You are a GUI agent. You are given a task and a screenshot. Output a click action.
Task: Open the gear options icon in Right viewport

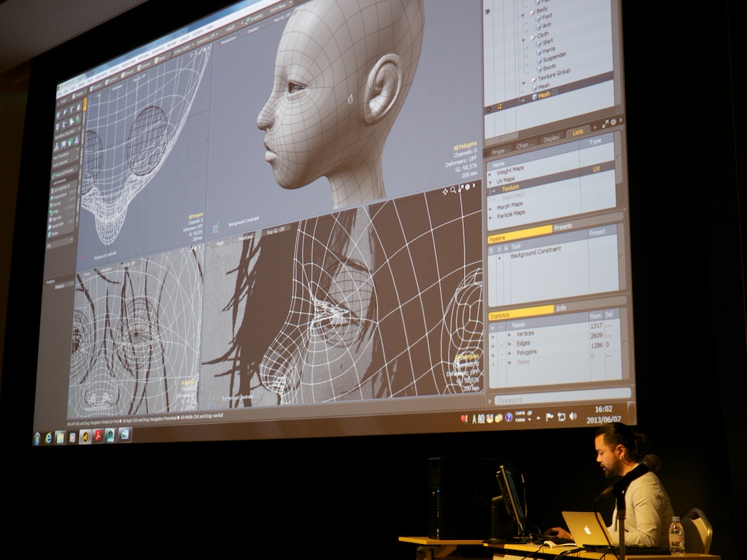(x=468, y=187)
